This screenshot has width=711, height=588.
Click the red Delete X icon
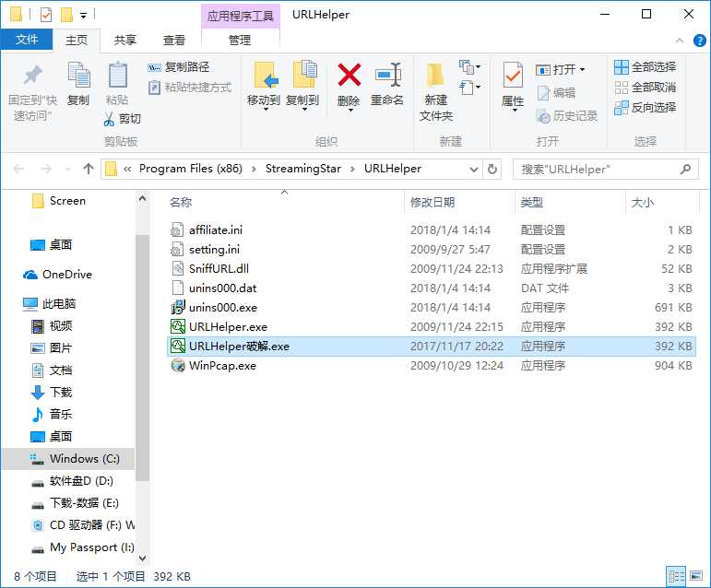tap(350, 75)
